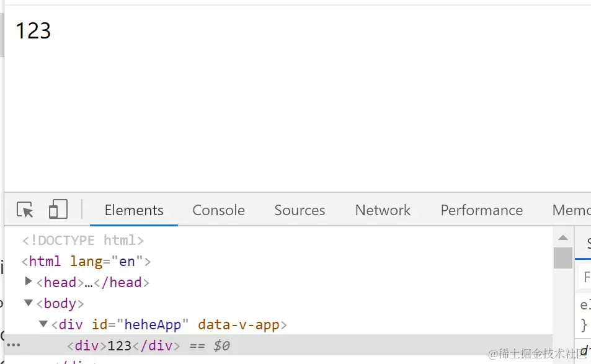Select the div 123 DOM row

[279, 345]
